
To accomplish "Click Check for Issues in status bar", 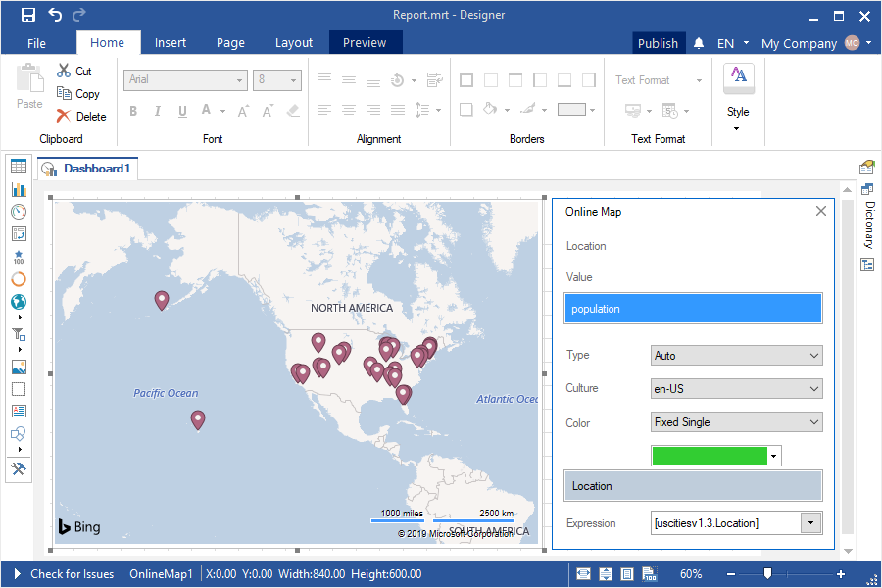I will tap(72, 574).
